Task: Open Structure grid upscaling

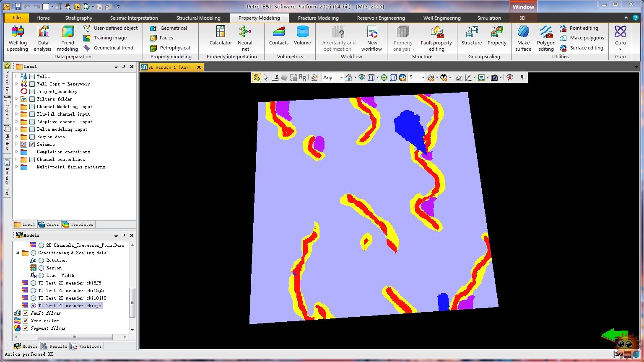Action: 472,36
